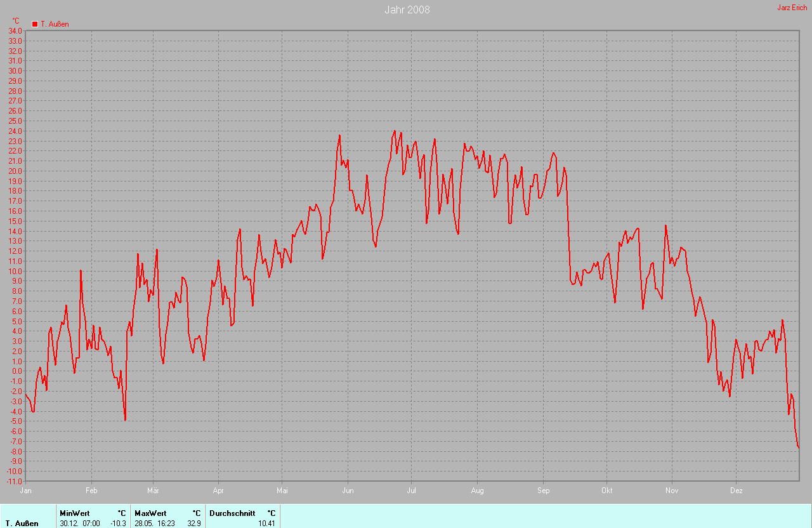Screen dimensions: 812x528
Task: Click the Jan label on the x-axis
Action: click(26, 491)
